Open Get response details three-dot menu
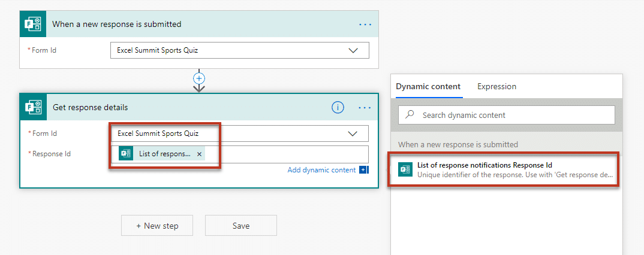 click(x=365, y=108)
